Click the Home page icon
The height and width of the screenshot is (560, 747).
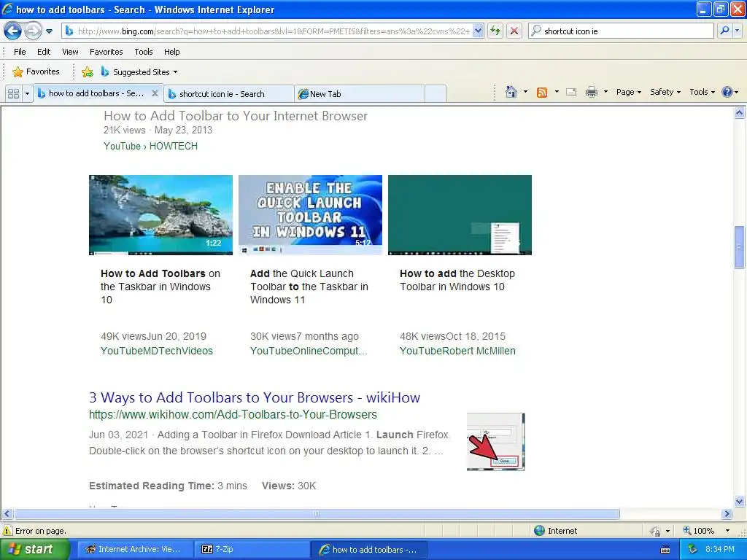click(511, 92)
